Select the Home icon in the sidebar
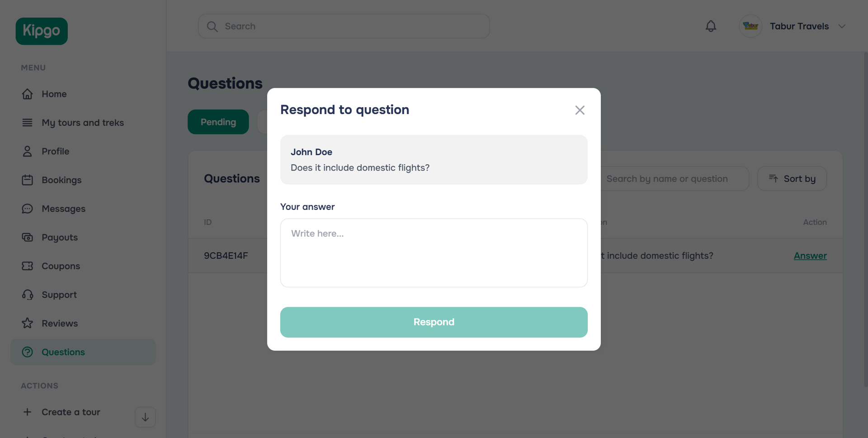Viewport: 868px width, 438px height. click(x=28, y=94)
